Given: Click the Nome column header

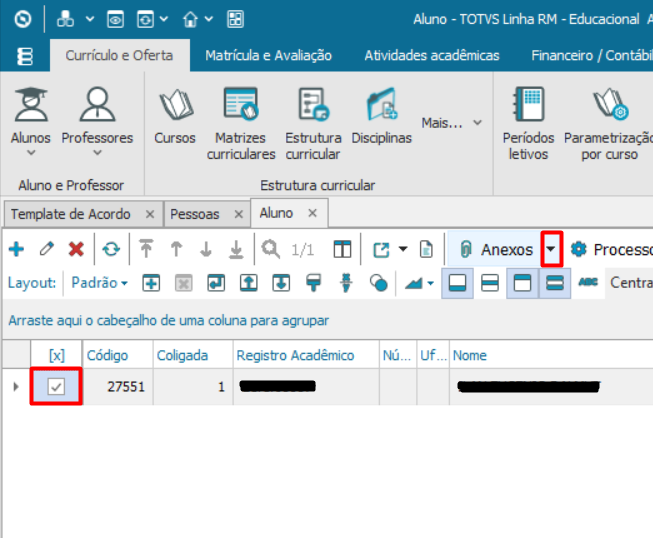Looking at the screenshot, I should tap(470, 355).
